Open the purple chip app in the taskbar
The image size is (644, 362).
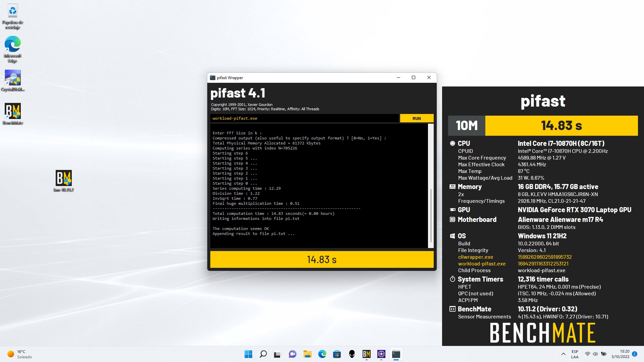point(381,354)
